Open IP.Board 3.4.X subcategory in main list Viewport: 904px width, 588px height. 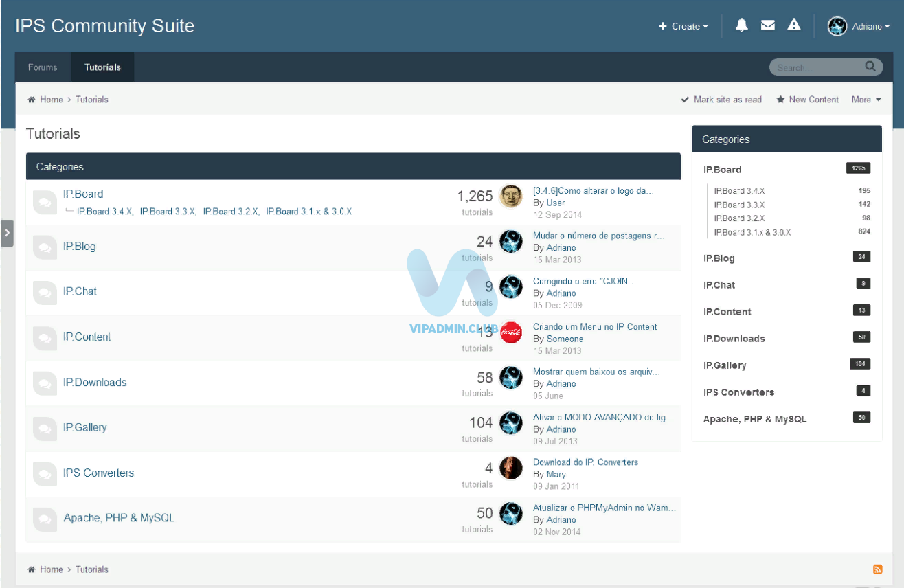(104, 212)
